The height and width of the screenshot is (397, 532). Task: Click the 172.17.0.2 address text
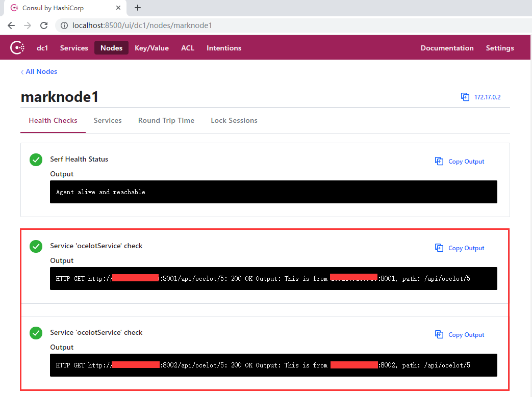(487, 97)
